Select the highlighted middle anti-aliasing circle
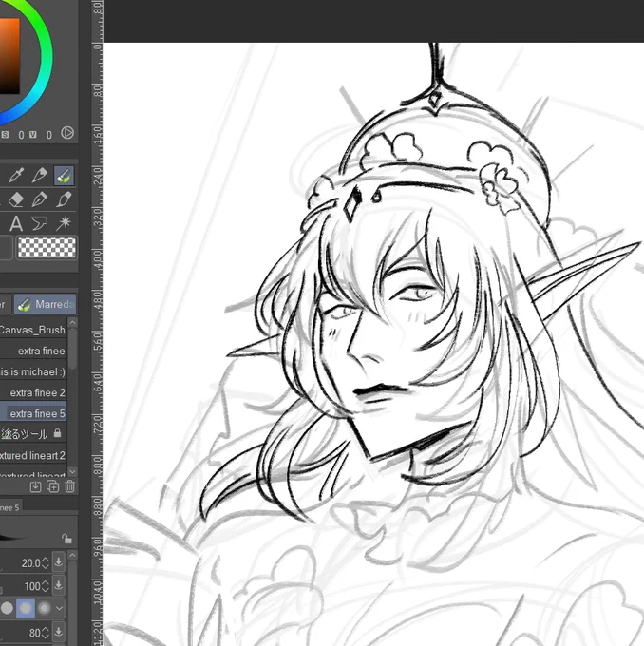This screenshot has width=644, height=646. 25,608
